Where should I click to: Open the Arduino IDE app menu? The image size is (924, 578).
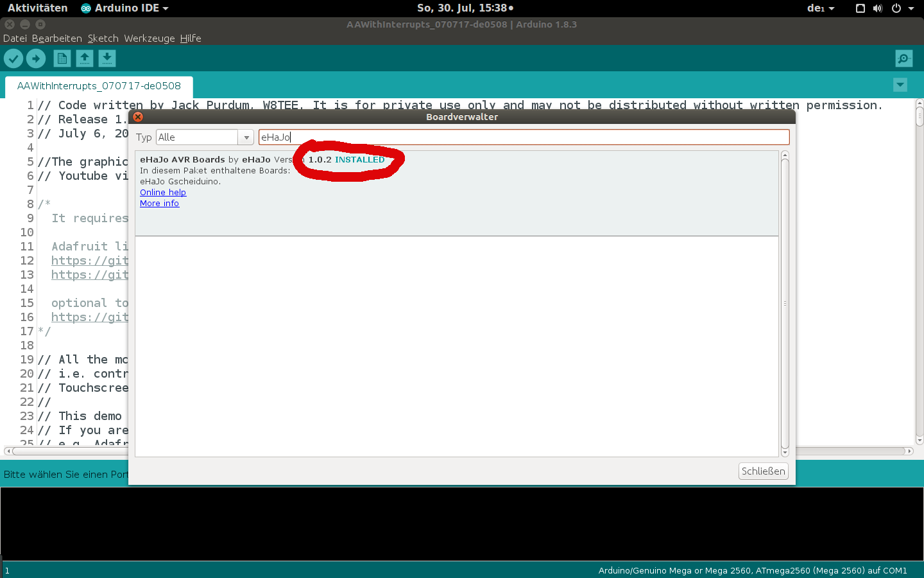click(x=124, y=8)
